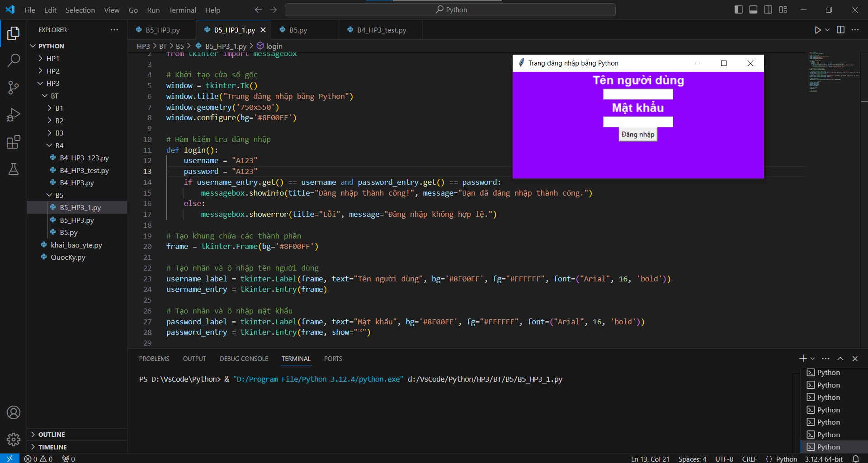Create a new terminal with plus icon

click(803, 358)
